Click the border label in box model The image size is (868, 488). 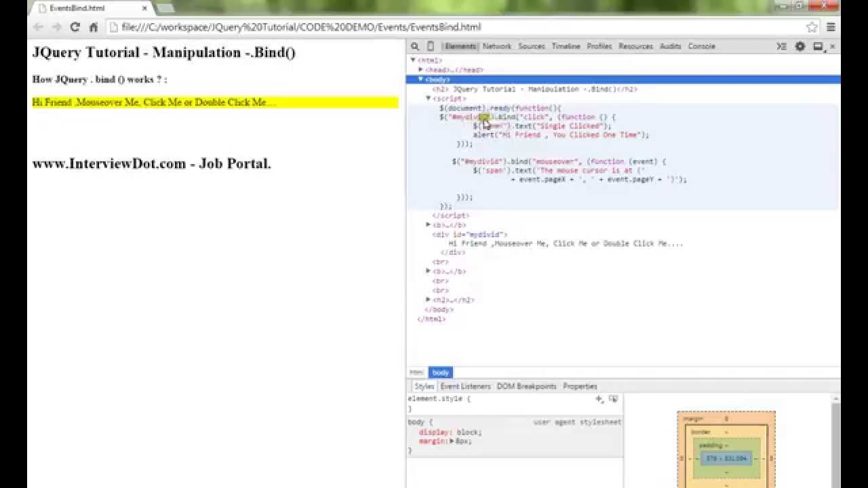700,432
